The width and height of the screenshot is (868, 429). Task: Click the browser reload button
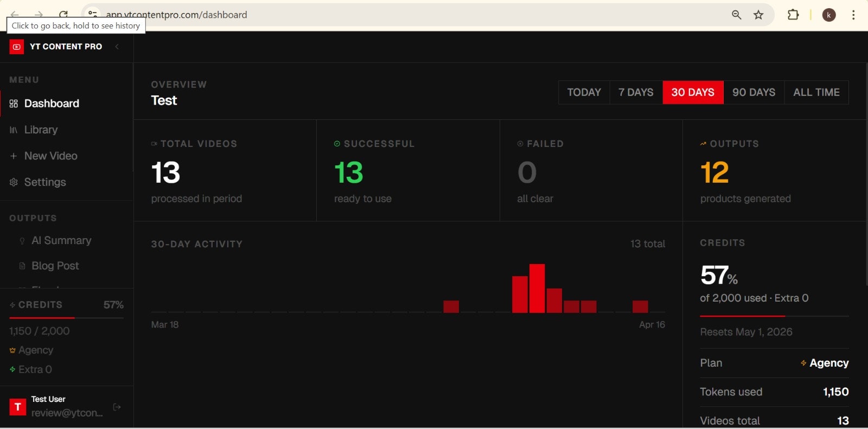[x=63, y=15]
